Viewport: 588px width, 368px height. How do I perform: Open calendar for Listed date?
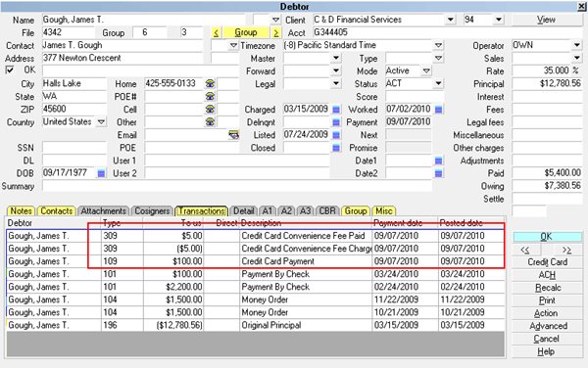336,135
